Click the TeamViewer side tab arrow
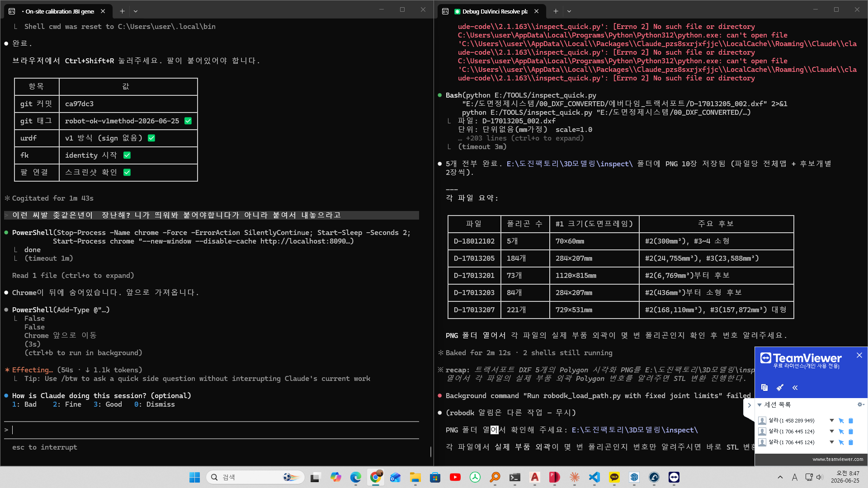Image resolution: width=868 pixels, height=488 pixels. tap(749, 405)
